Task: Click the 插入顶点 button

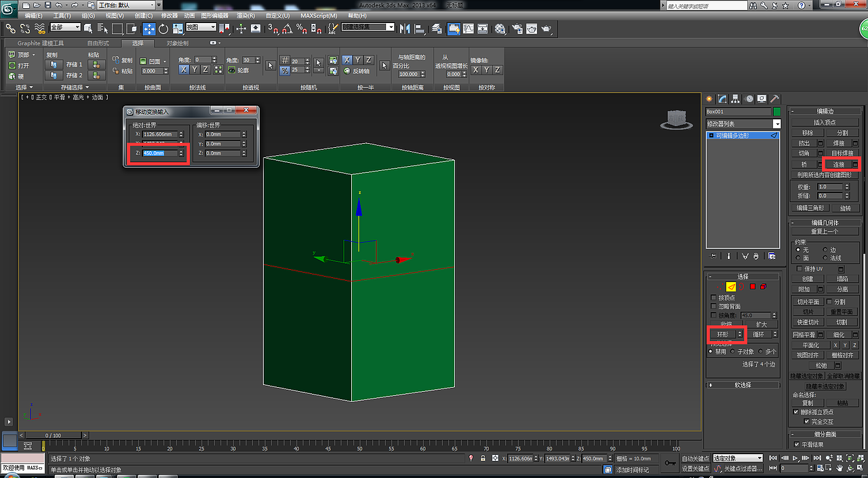Action: tap(825, 122)
